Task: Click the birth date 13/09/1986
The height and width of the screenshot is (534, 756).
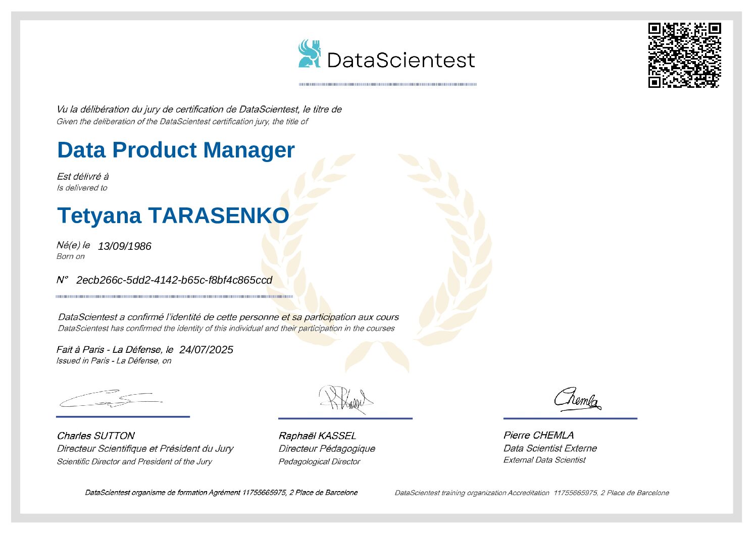Action: [124, 246]
